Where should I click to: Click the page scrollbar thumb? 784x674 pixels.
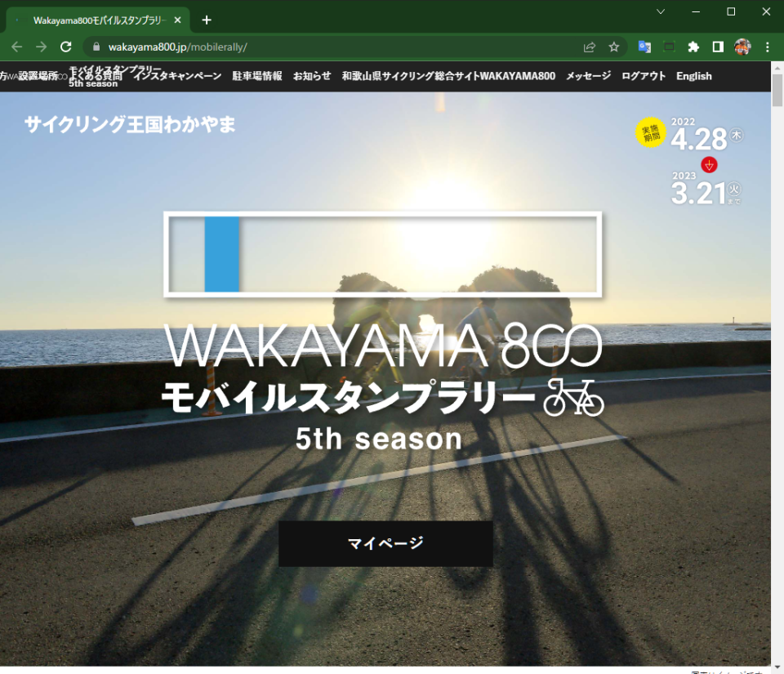[777, 91]
